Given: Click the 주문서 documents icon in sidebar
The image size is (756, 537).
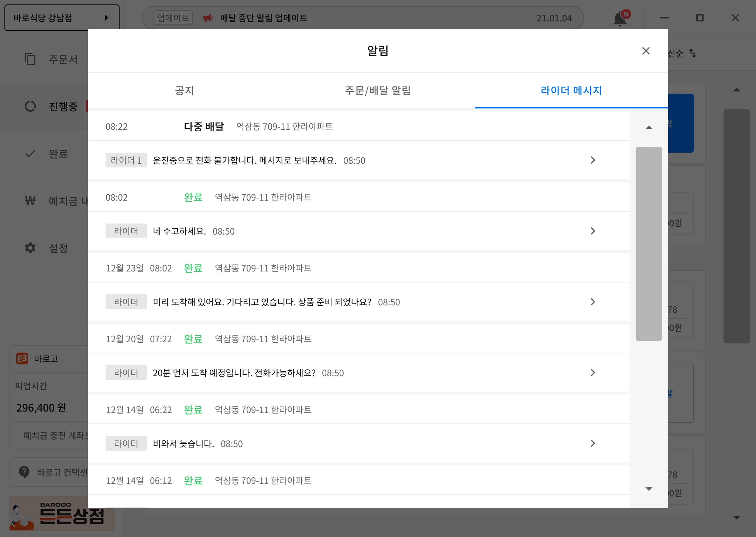Looking at the screenshot, I should [30, 59].
